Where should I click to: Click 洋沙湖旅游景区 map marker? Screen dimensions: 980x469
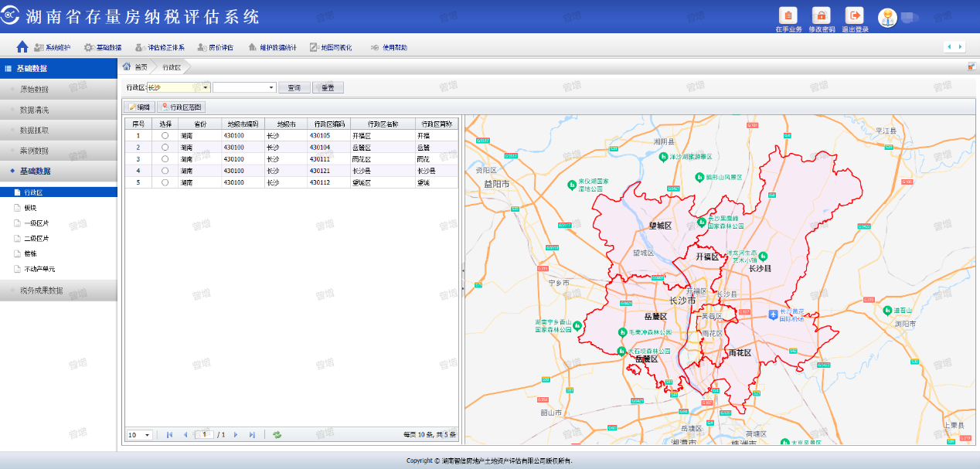[x=663, y=156]
